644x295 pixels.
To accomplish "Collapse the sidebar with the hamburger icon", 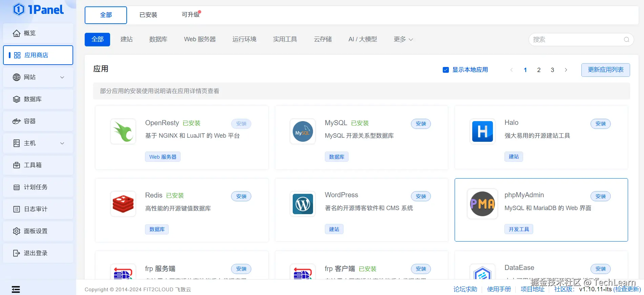I will click(16, 289).
